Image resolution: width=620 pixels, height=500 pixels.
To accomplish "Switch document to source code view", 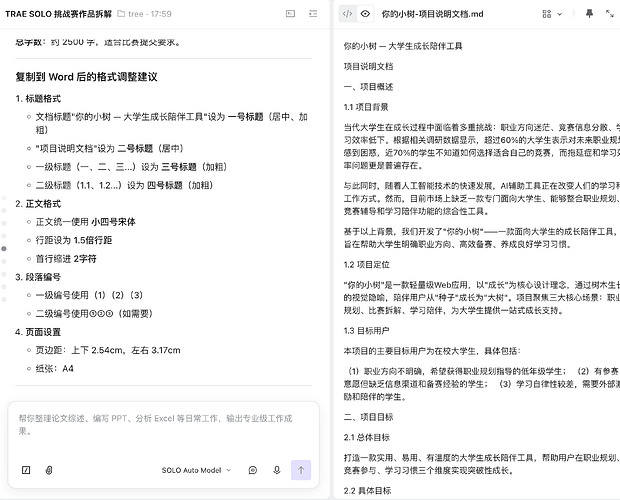I will coord(348,14).
